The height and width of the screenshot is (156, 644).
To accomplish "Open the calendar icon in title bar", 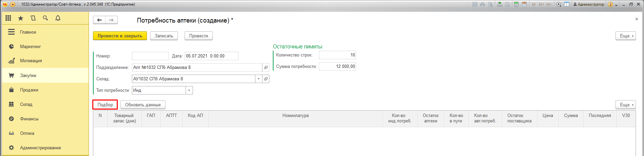I will coord(524,4).
